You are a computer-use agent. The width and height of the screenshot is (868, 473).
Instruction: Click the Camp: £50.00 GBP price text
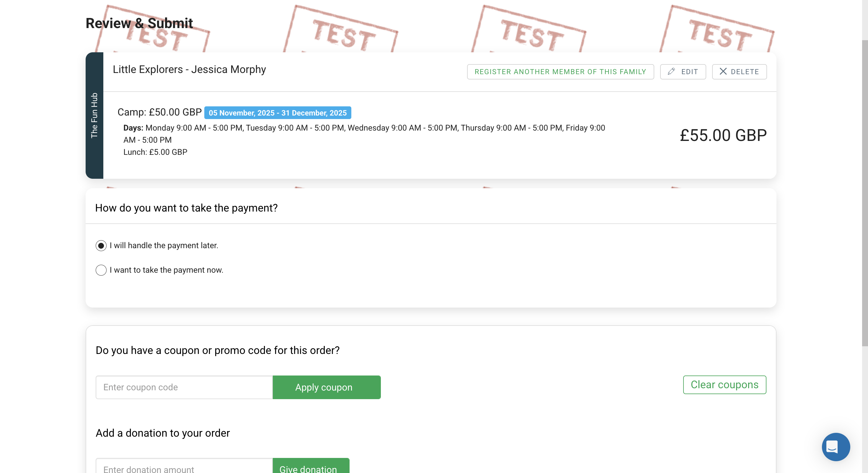[159, 112]
